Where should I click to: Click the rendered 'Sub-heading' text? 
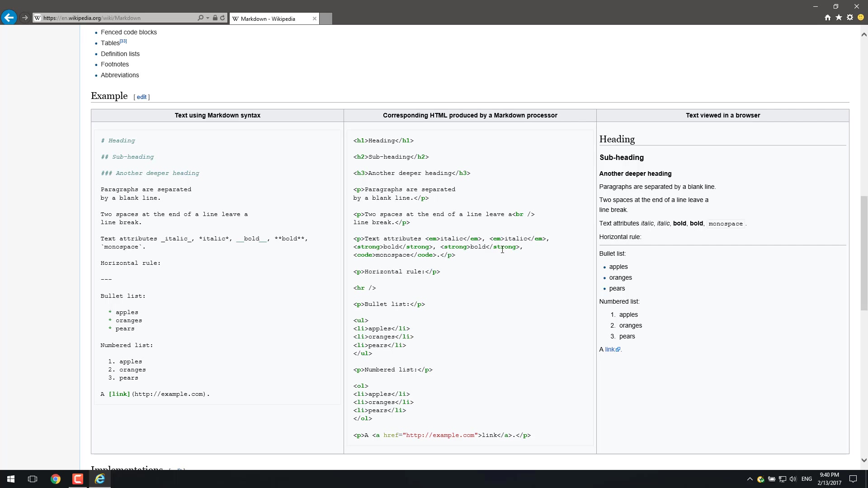tap(622, 158)
